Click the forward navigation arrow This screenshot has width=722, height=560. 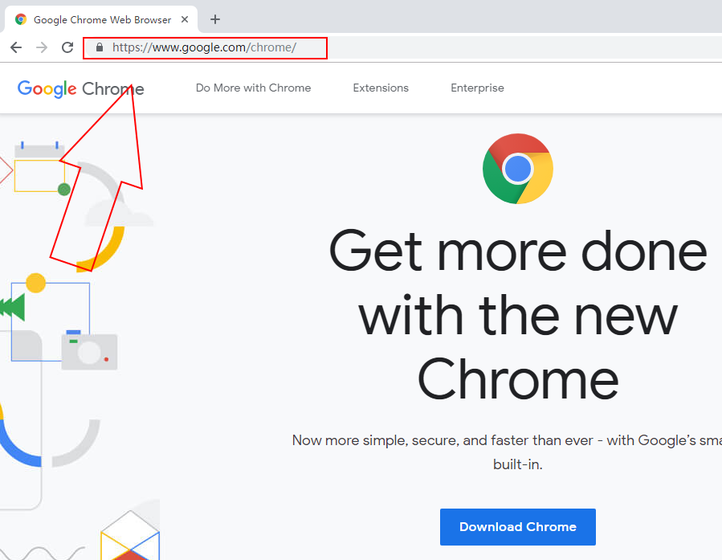(x=42, y=47)
